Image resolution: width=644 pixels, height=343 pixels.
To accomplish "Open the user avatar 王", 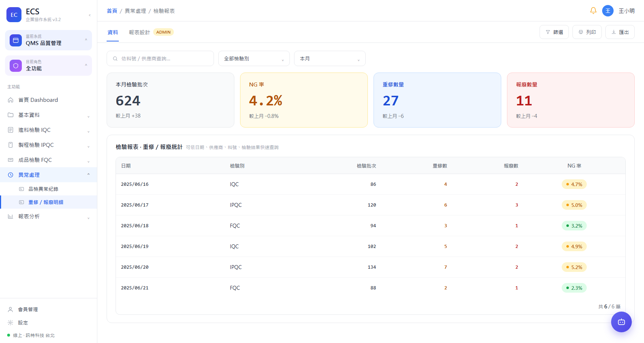I will (608, 11).
